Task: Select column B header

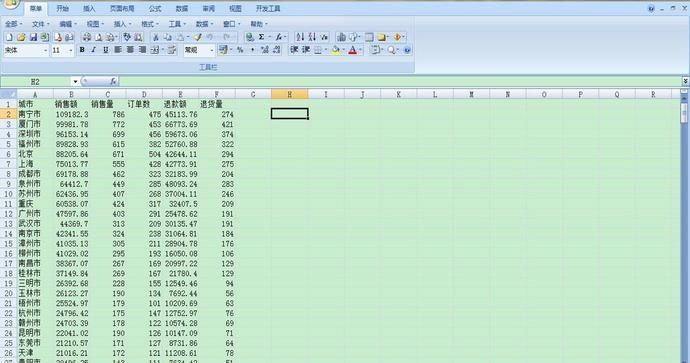Action: pos(71,94)
